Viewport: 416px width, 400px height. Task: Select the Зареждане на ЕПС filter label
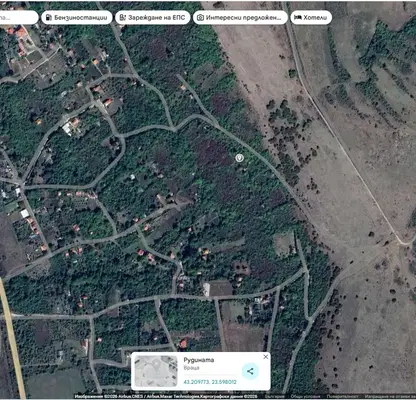pos(156,17)
